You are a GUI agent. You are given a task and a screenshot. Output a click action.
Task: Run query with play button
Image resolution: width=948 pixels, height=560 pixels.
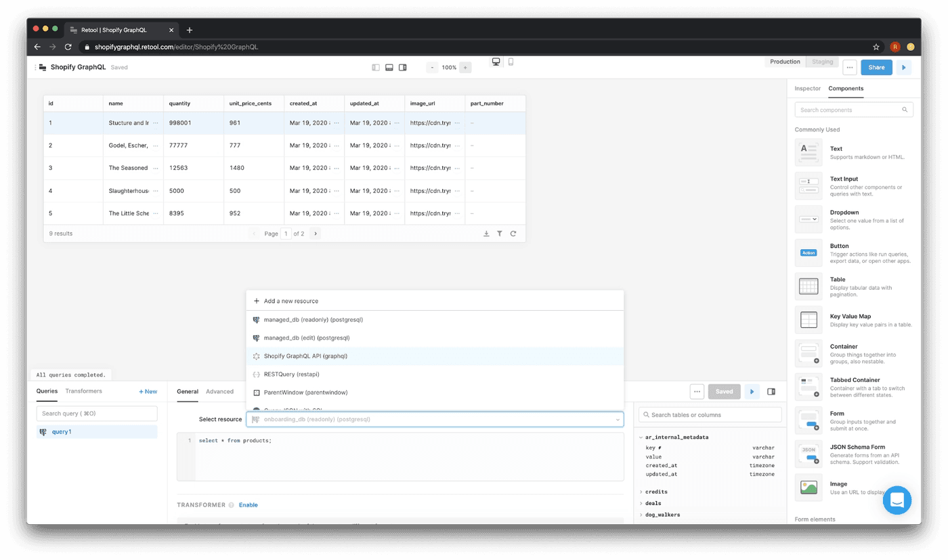(752, 391)
